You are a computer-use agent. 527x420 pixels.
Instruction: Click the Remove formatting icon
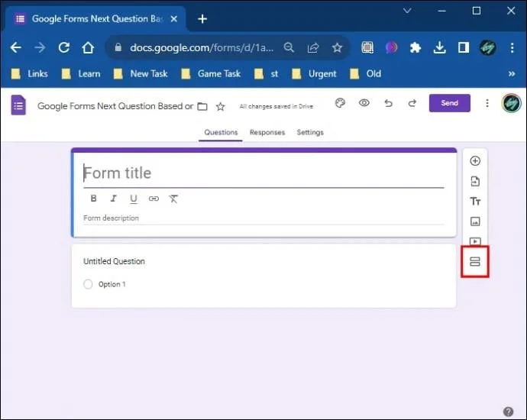[173, 199]
